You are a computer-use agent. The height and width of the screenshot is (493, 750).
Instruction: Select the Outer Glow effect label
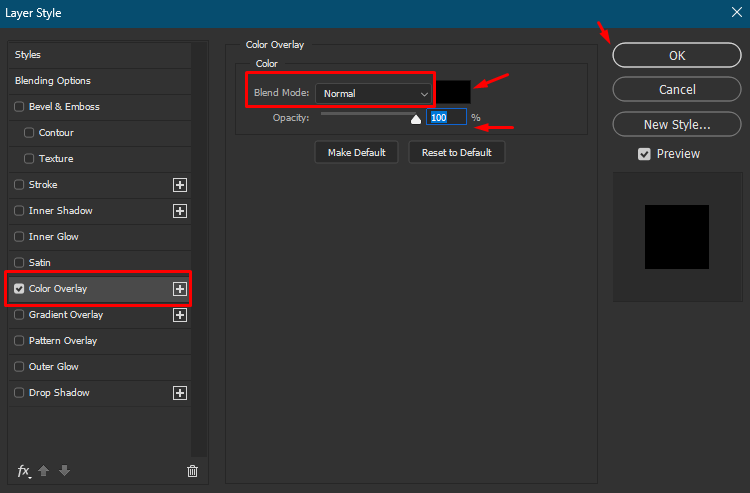tap(54, 367)
